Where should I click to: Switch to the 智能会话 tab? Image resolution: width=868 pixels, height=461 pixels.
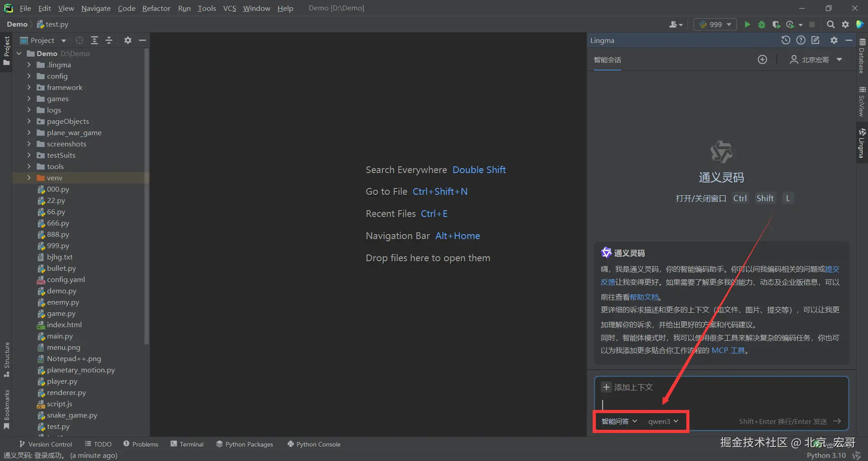coord(607,60)
